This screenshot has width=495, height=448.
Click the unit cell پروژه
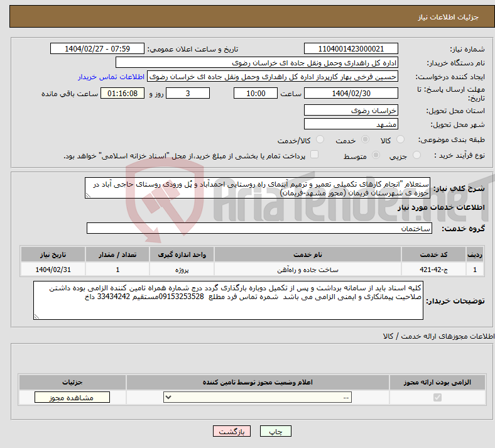coord(182,270)
